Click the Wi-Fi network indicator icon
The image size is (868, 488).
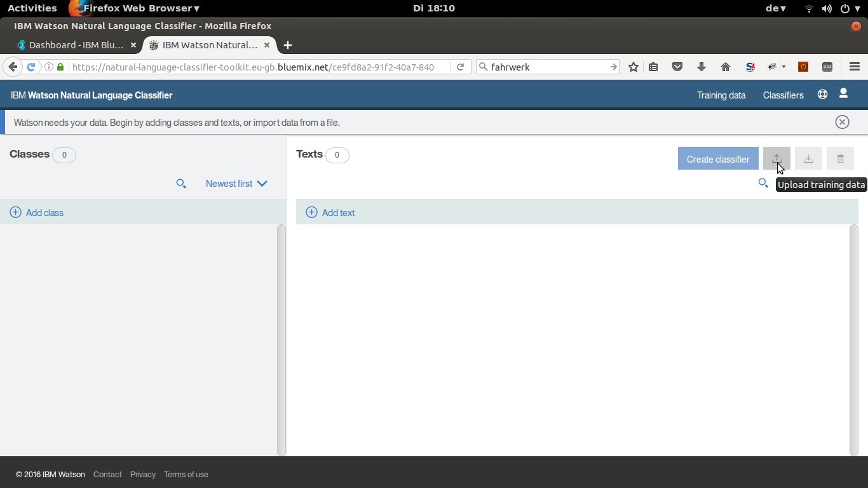pos(809,8)
